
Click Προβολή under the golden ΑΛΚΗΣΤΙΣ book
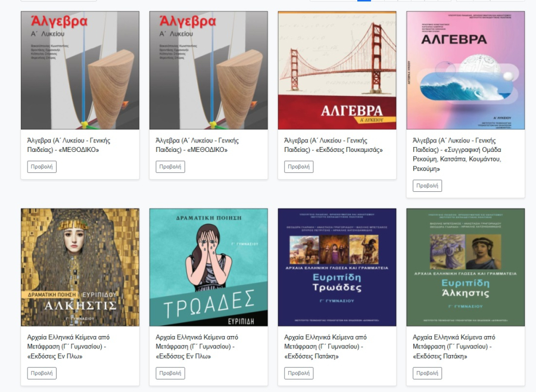pyautogui.click(x=42, y=374)
